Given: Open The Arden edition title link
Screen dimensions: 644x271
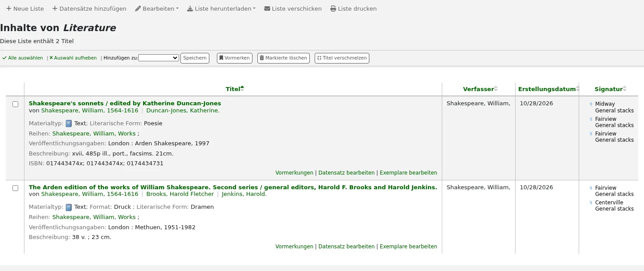Looking at the screenshot, I should coord(233,187).
